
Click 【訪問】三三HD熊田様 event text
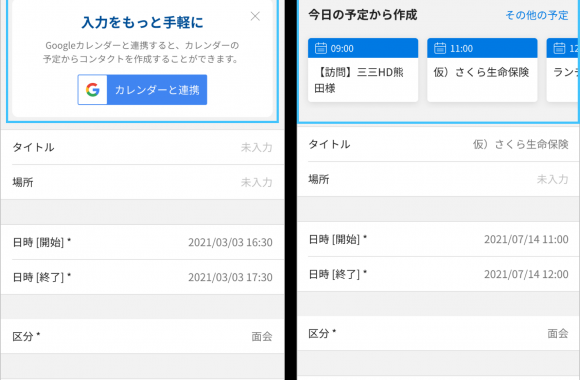coord(359,80)
